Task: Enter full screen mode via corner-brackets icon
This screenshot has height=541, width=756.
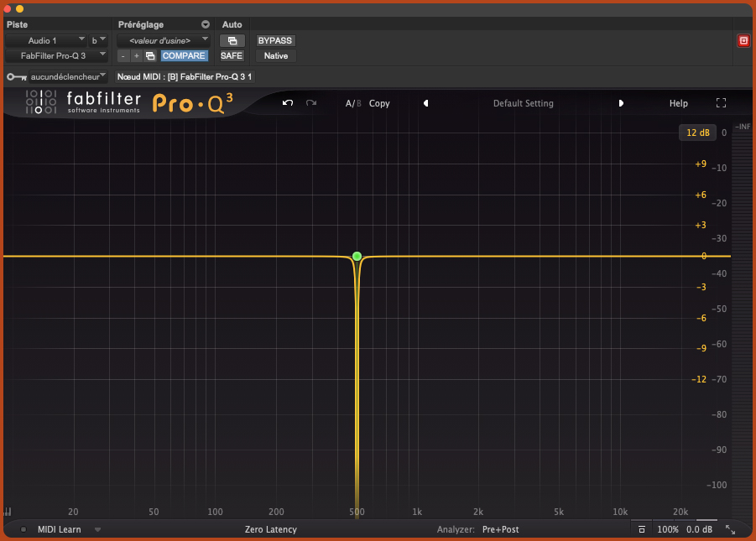Action: coord(721,103)
